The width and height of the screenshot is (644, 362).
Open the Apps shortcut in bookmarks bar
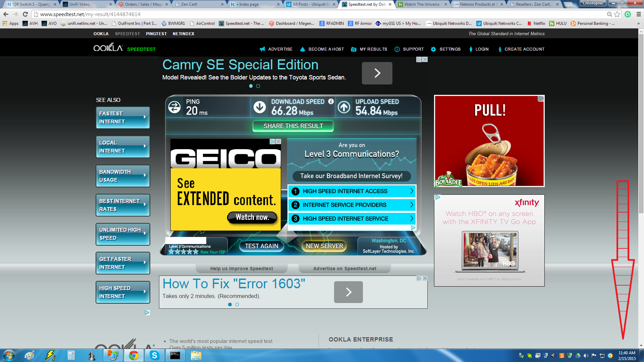pyautogui.click(x=10, y=23)
